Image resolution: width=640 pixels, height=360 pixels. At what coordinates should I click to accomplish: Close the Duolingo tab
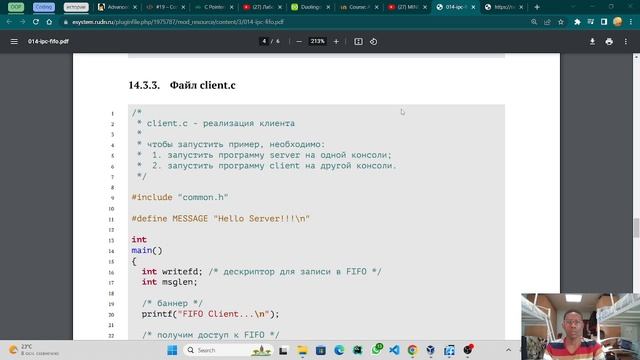tap(328, 7)
